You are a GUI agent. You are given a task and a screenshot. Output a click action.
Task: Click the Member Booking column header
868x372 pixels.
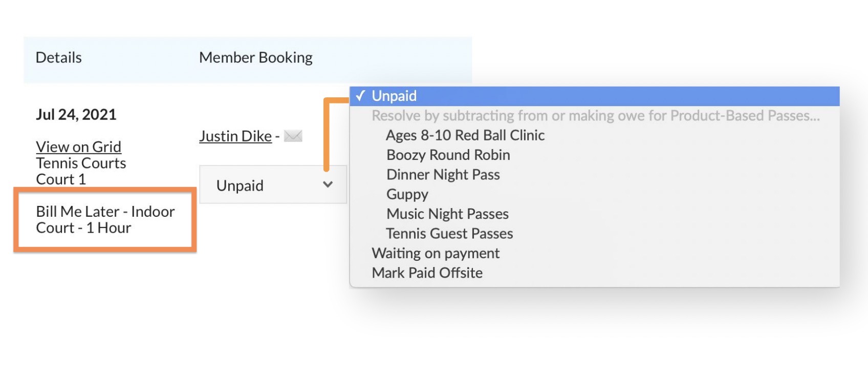pyautogui.click(x=255, y=57)
